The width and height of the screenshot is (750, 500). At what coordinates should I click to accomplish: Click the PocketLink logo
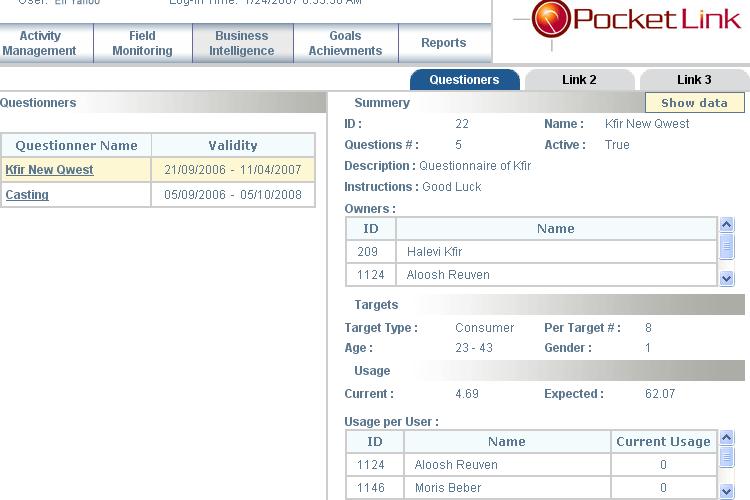click(636, 20)
